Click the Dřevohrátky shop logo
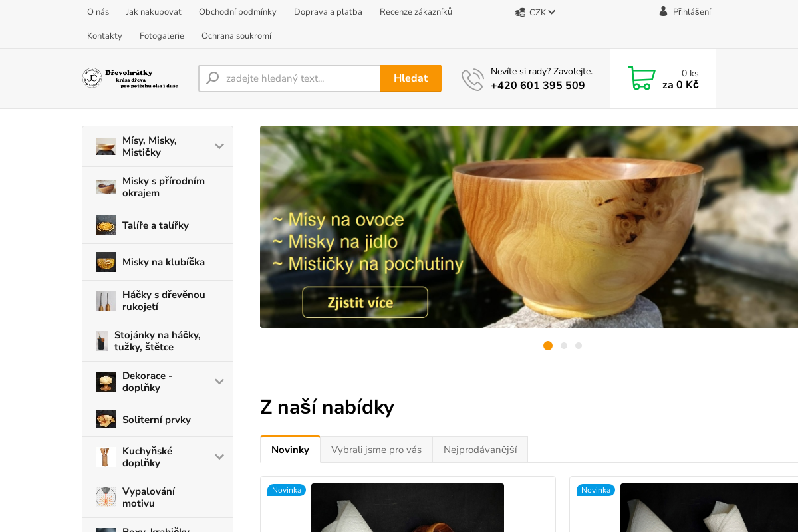Image resolution: width=798 pixels, height=532 pixels. point(130,78)
